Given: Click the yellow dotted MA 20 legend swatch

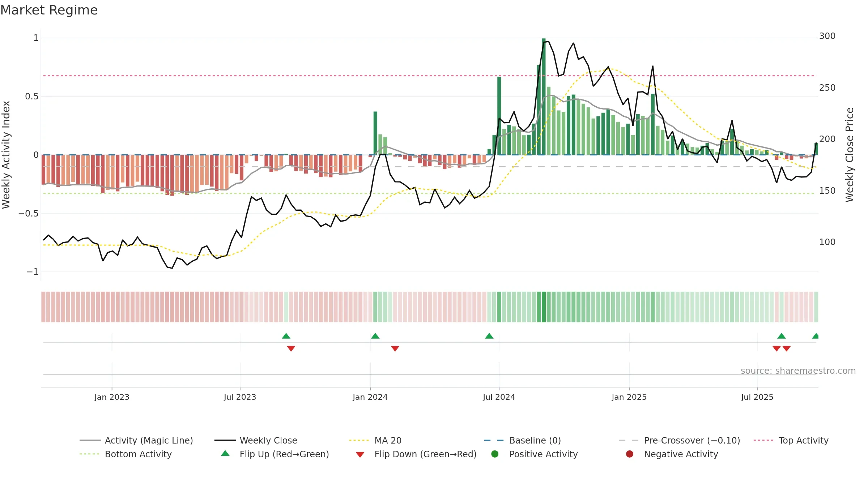Looking at the screenshot, I should tap(359, 440).
